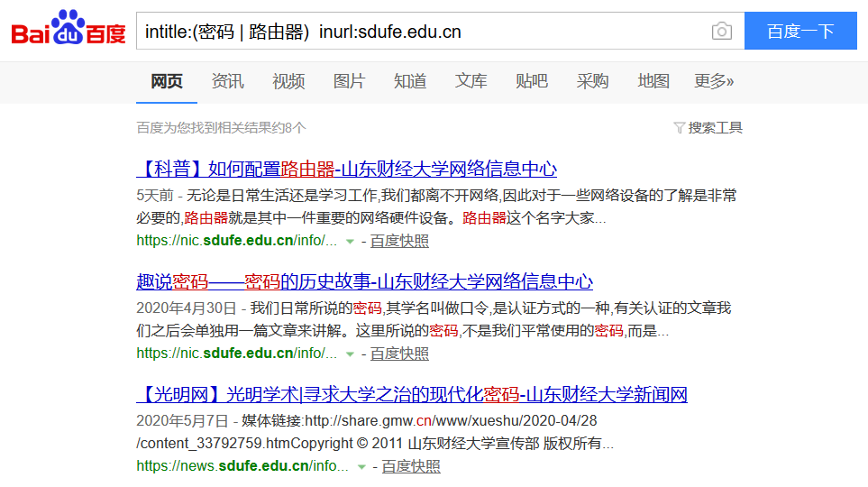This screenshot has height=487, width=868.
Task: Click the Baidu logo
Action: [69, 31]
